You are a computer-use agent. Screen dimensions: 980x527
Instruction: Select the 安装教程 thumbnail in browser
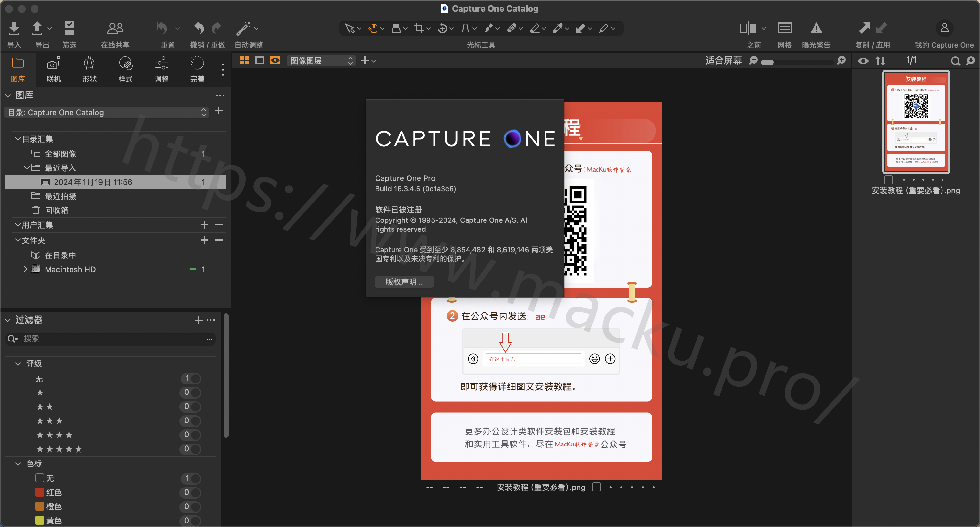click(x=916, y=122)
